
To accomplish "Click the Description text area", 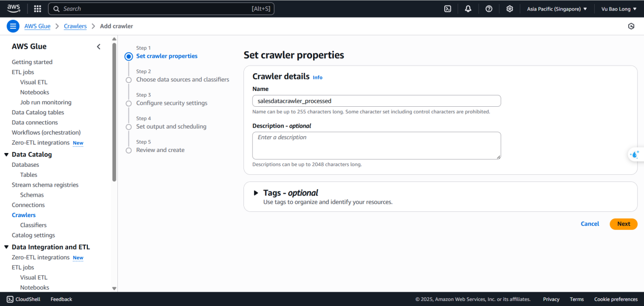I will (x=377, y=145).
